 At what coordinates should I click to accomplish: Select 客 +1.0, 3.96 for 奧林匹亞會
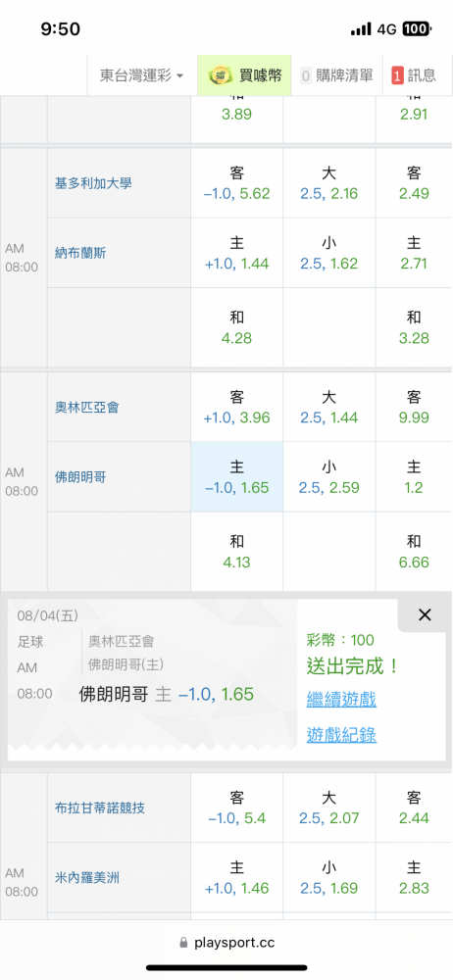pos(236,407)
